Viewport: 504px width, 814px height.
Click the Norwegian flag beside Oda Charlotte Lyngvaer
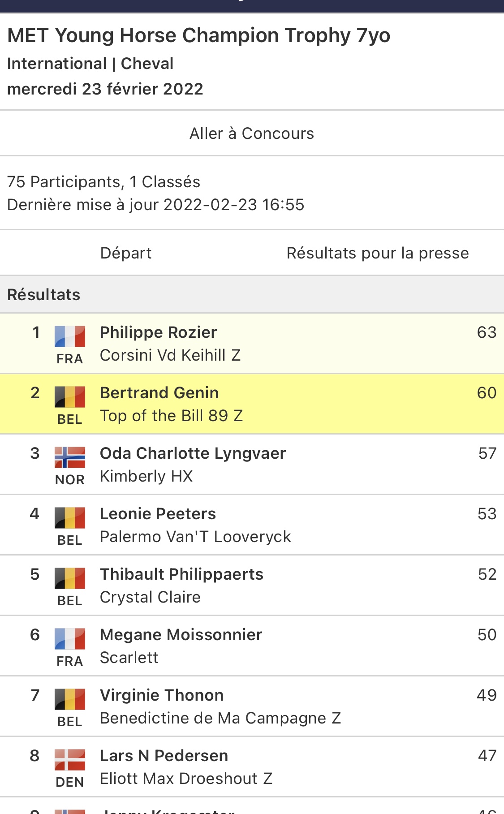pyautogui.click(x=70, y=457)
